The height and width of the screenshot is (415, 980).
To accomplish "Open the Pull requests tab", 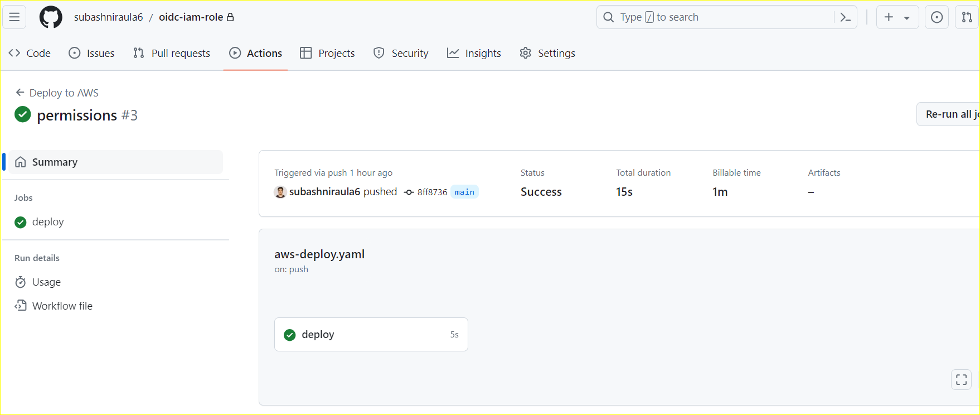I will [x=172, y=53].
